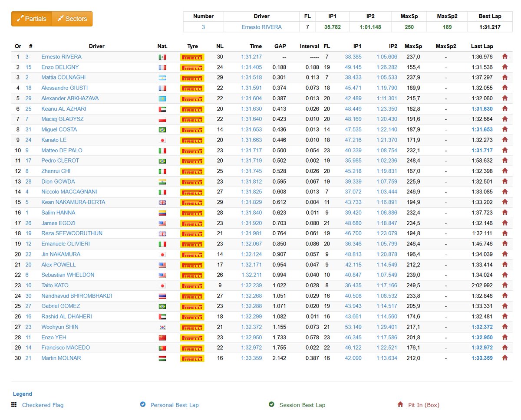This screenshot has width=521, height=420.
Task: Click the Driver column header in results table
Action: [97, 46]
